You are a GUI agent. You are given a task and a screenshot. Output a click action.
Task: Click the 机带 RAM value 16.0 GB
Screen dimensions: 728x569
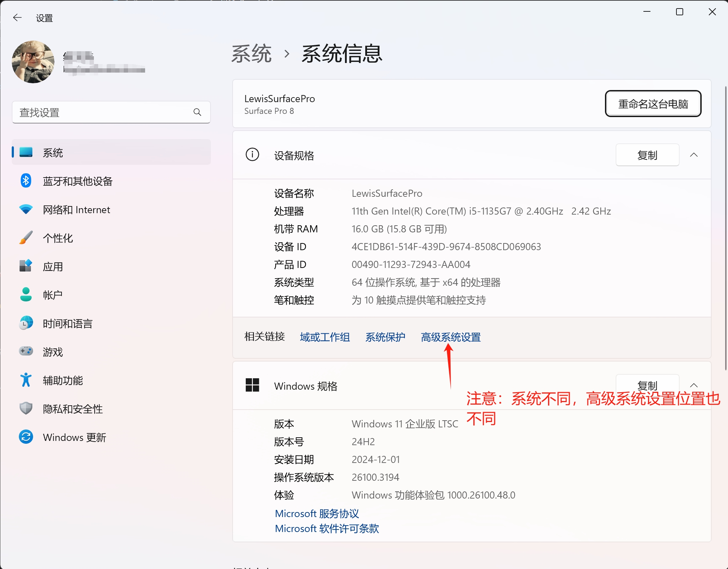pos(399,229)
